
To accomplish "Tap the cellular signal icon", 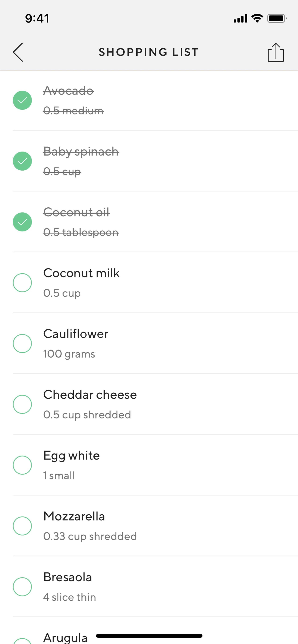I will tap(240, 18).
